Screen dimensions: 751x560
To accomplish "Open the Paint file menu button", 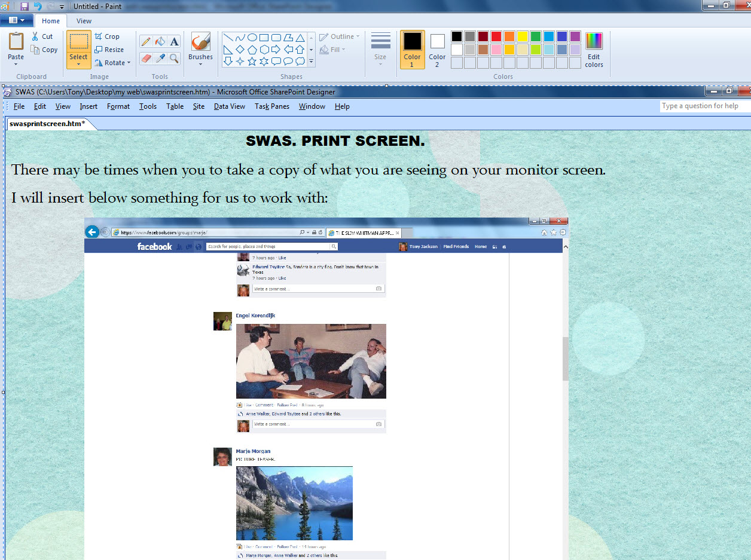I will click(x=17, y=20).
